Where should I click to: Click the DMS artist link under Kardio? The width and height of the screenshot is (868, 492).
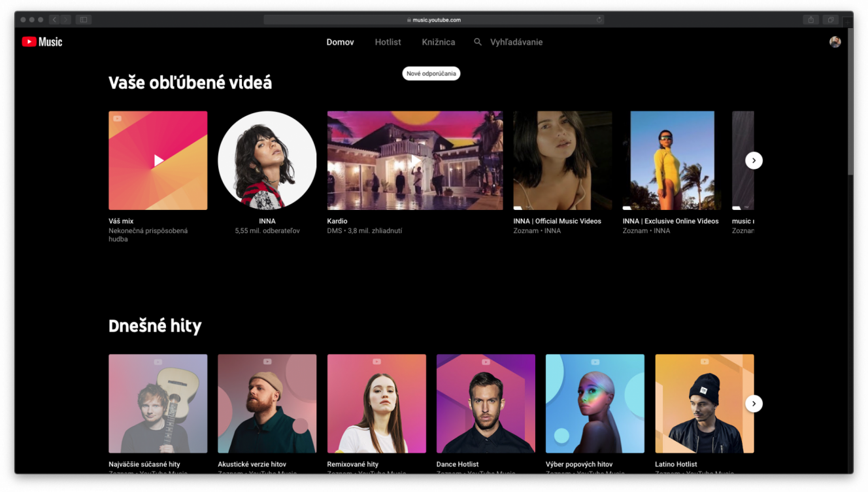click(335, 231)
